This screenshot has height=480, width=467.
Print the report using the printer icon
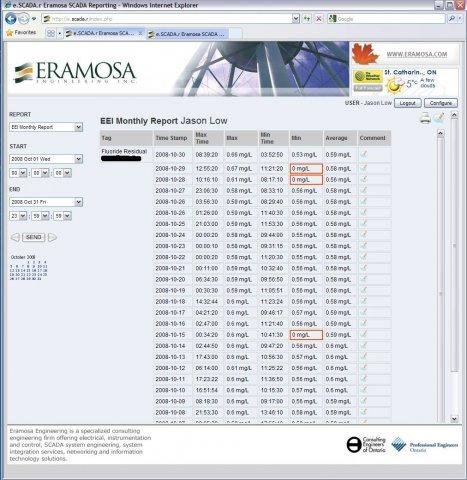(425, 118)
